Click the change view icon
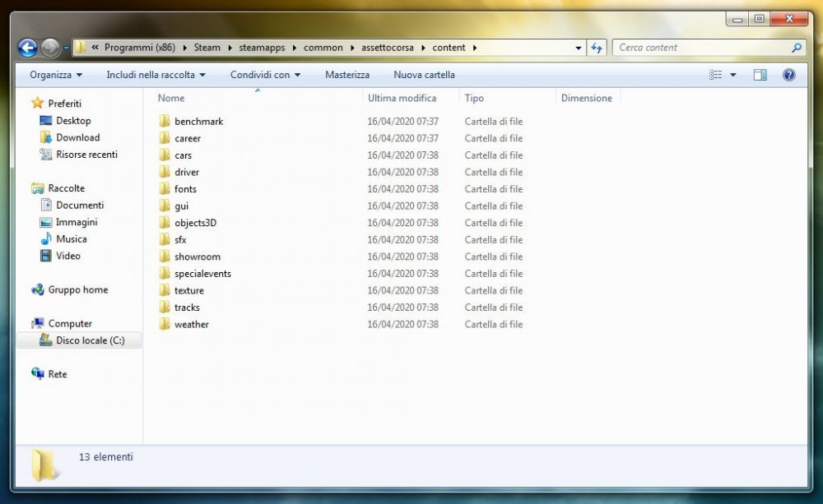The image size is (823, 504). 715,75
